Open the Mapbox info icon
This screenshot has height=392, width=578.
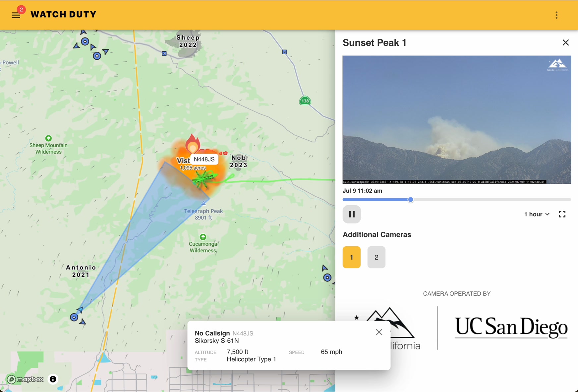pos(53,379)
